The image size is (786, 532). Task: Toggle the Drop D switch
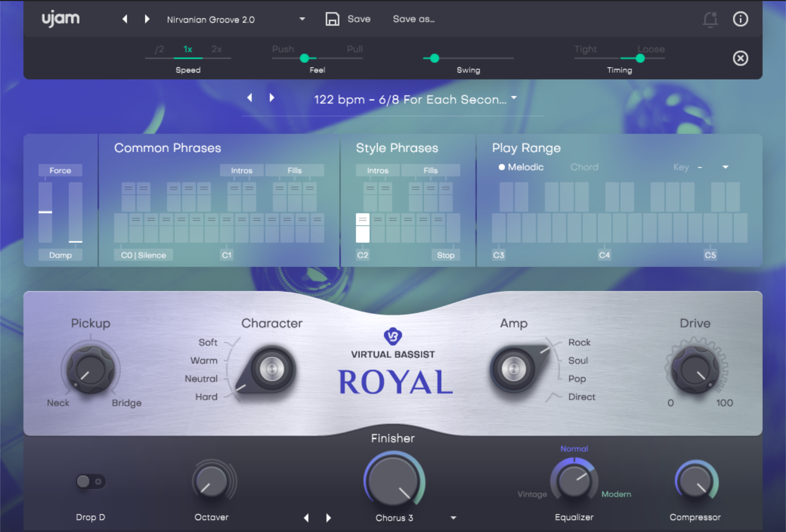point(91,482)
